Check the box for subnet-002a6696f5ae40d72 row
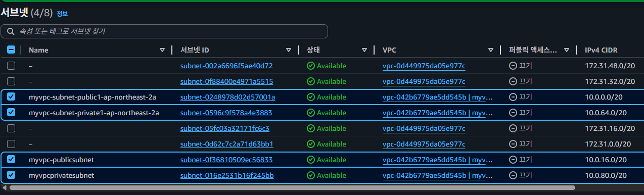 (x=11, y=66)
